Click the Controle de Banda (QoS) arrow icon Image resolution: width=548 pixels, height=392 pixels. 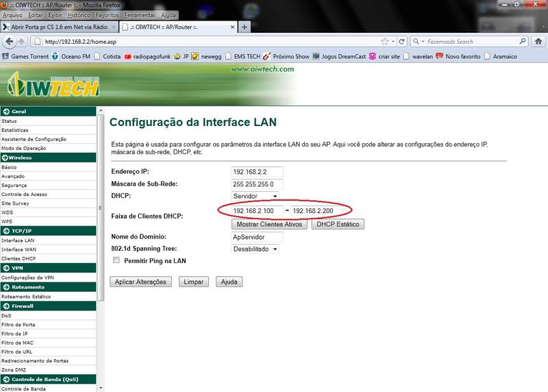(6, 380)
